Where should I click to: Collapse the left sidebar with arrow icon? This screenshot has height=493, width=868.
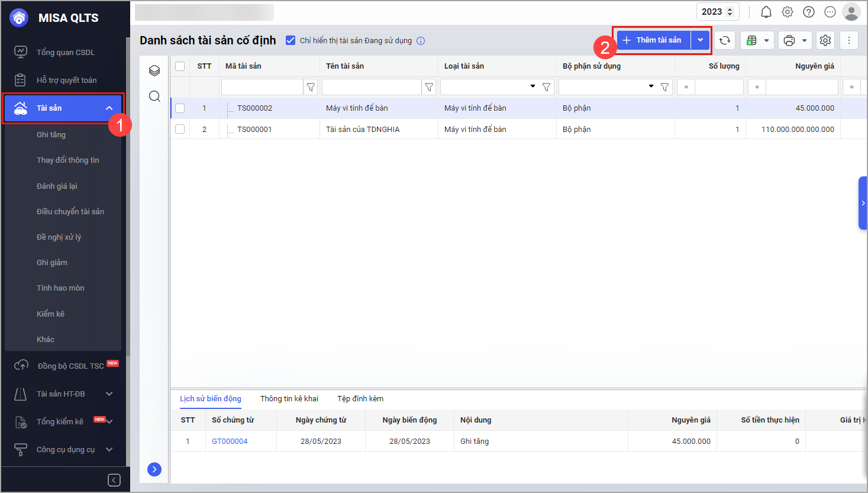(114, 480)
